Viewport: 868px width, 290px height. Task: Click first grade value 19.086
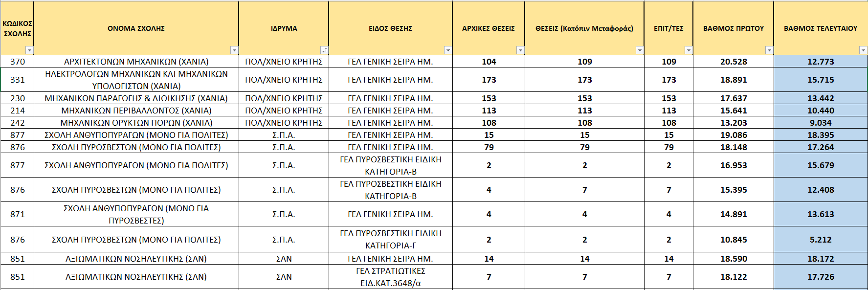pos(734,135)
